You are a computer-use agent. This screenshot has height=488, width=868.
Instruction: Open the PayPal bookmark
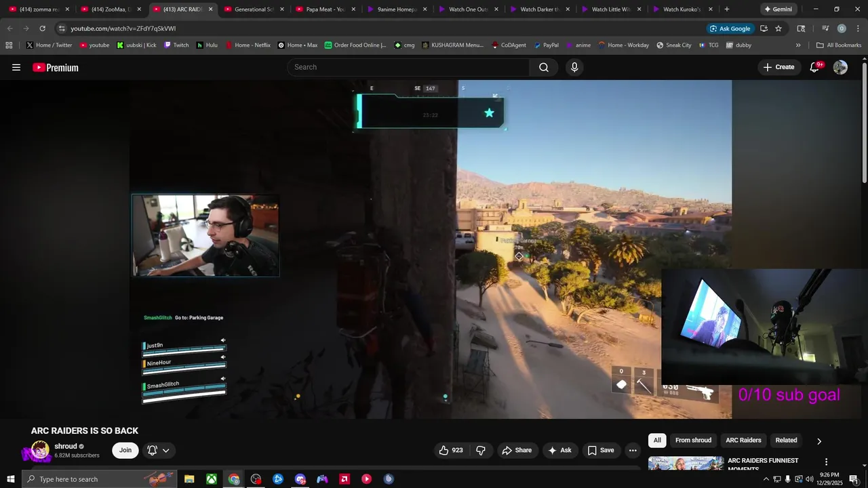click(x=546, y=45)
